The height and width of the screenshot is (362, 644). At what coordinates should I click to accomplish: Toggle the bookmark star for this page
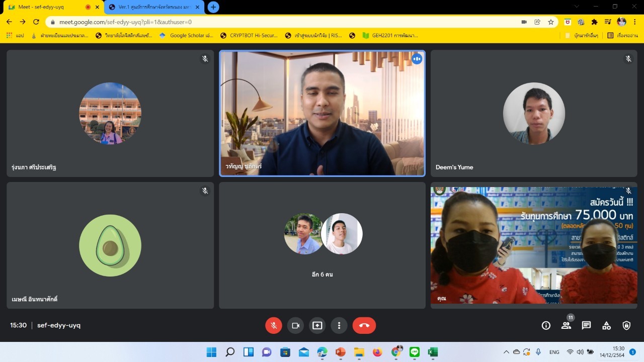(551, 22)
